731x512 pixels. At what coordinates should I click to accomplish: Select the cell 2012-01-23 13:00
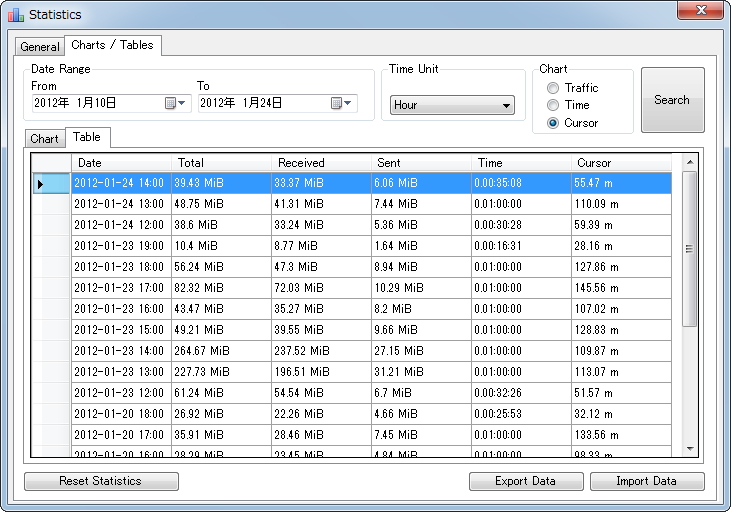[121, 372]
